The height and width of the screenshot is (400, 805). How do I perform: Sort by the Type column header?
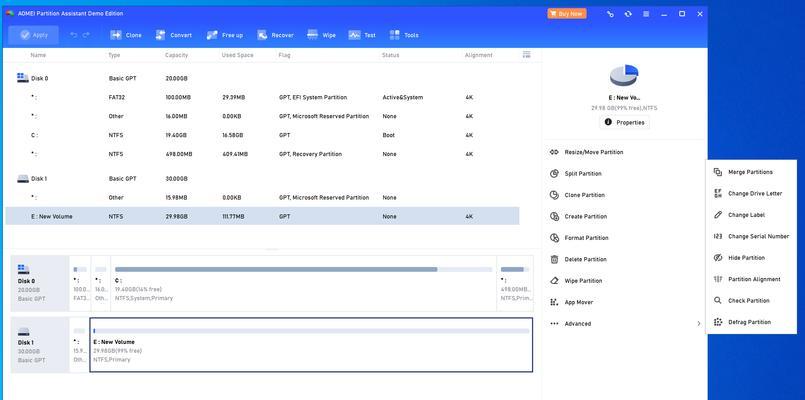114,55
